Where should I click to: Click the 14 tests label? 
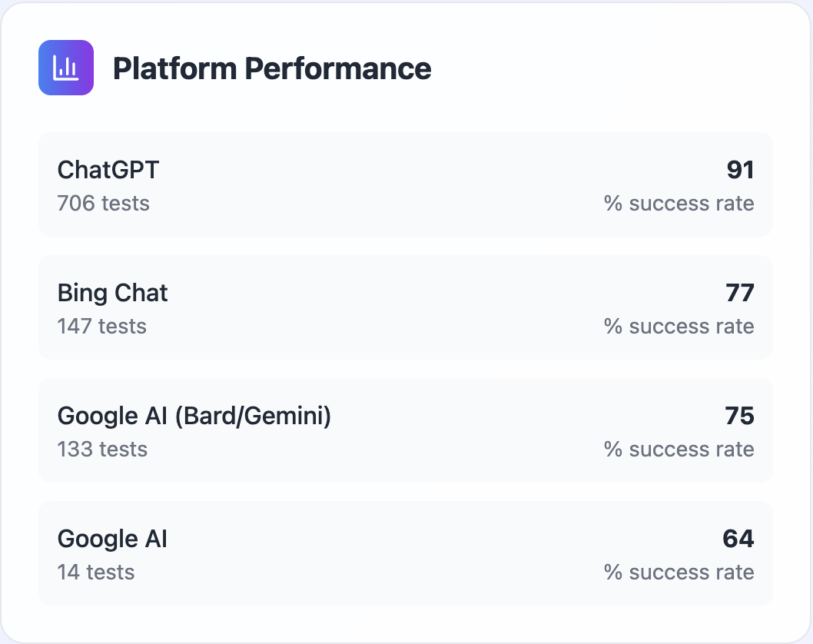coord(96,572)
